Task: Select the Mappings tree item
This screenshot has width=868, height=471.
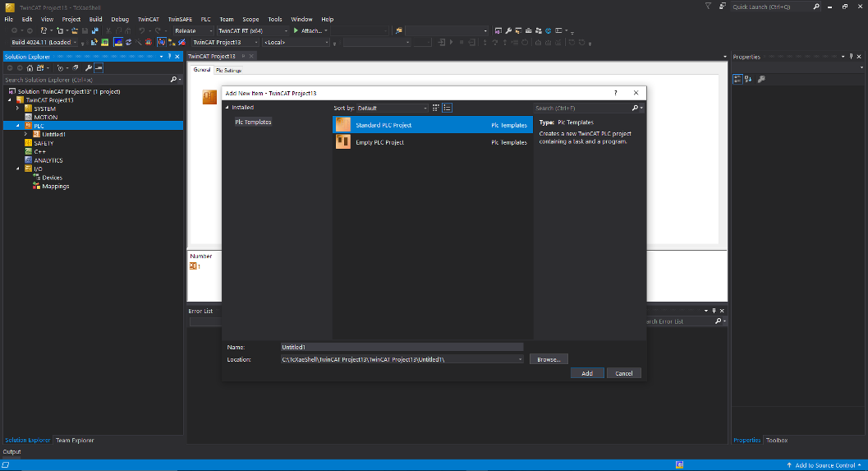Action: (55, 187)
